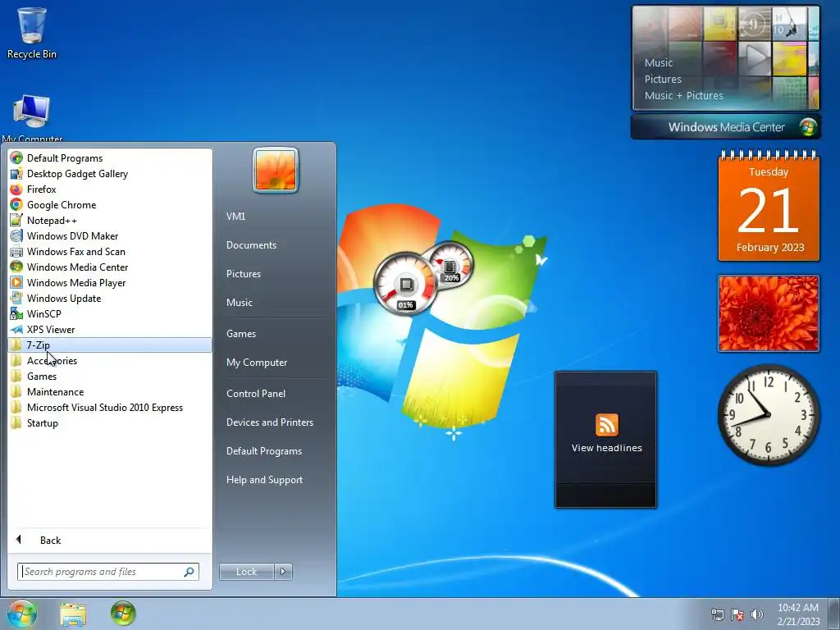Click the user account picture
This screenshot has width=840, height=630.
[276, 170]
